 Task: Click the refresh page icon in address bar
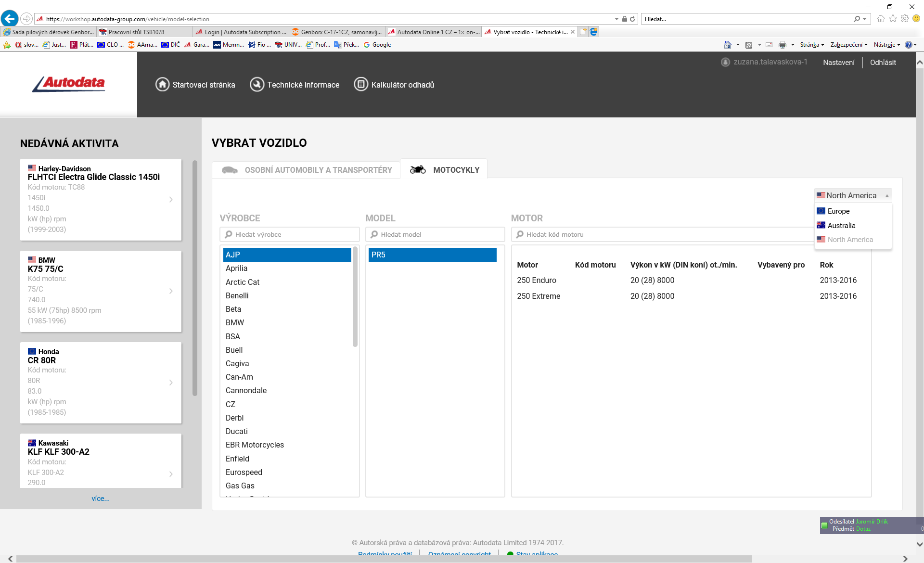pyautogui.click(x=632, y=19)
